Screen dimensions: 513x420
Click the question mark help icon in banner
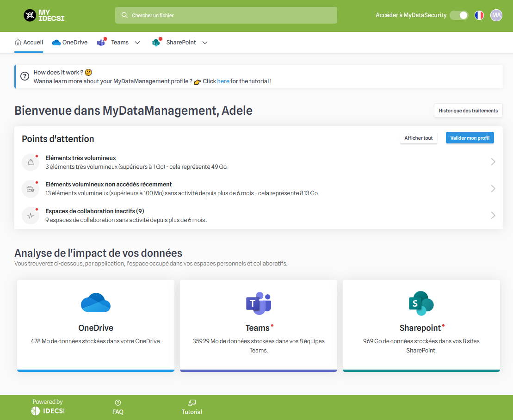click(x=25, y=76)
